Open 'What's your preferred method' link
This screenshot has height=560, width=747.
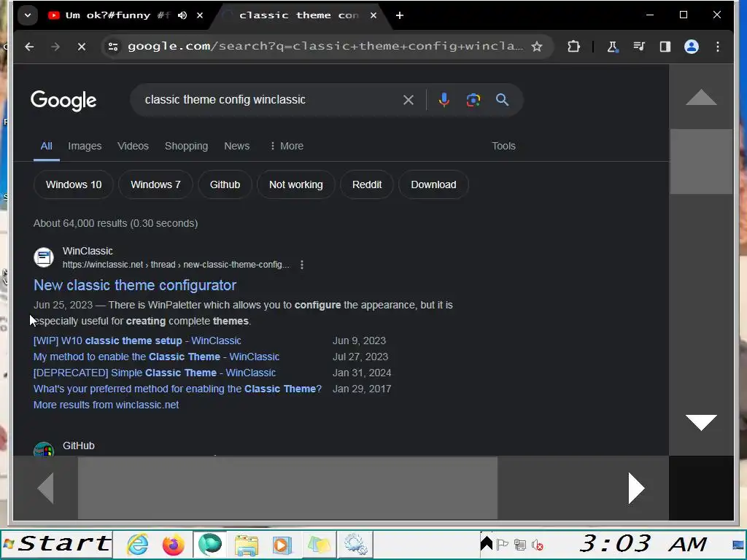click(177, 389)
